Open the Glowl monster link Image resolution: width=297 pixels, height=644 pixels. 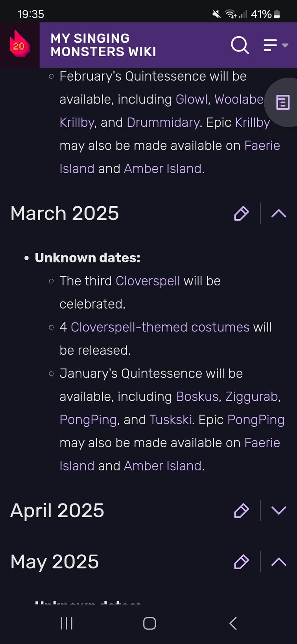[x=192, y=99]
